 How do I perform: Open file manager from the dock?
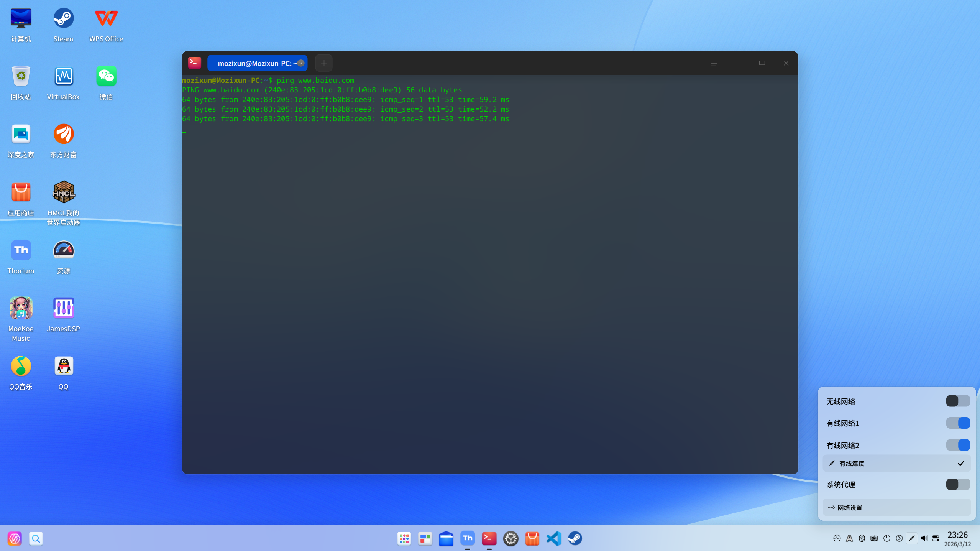click(x=446, y=538)
